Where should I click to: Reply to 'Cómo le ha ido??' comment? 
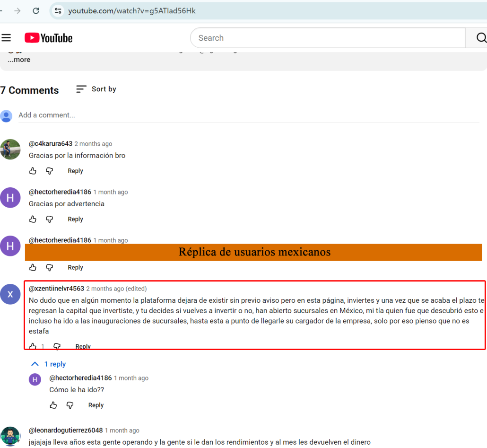[x=96, y=405]
